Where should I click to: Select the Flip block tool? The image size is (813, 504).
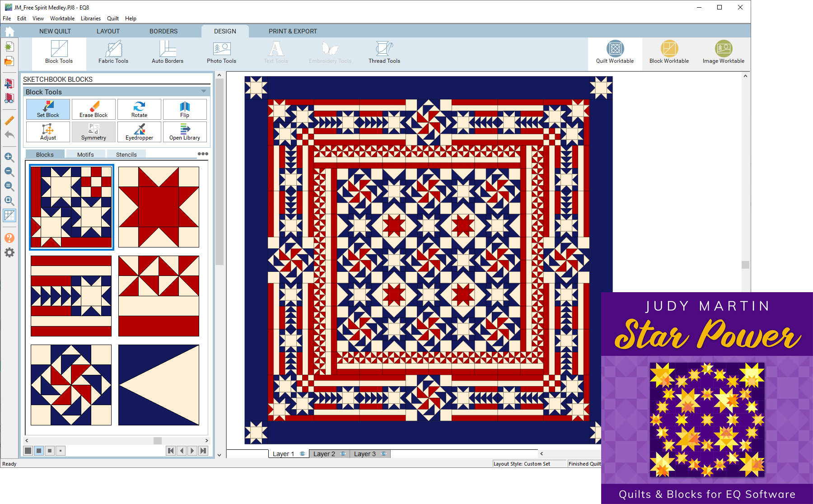pos(185,109)
